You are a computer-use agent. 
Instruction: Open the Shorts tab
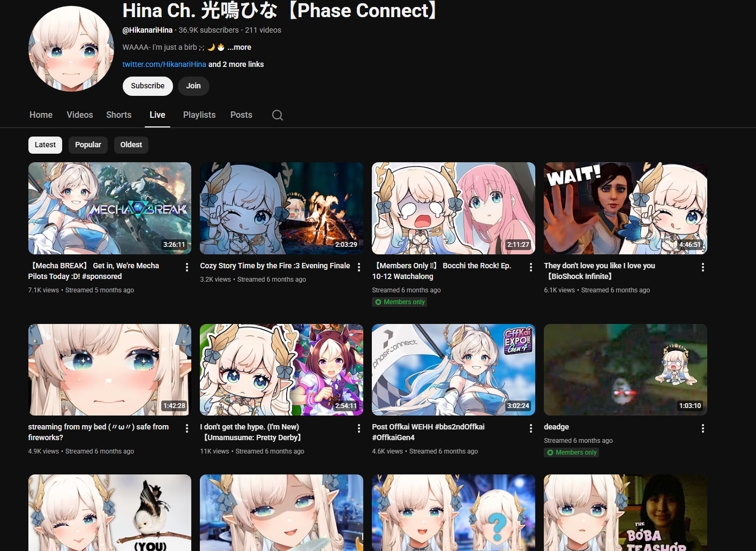coord(119,115)
